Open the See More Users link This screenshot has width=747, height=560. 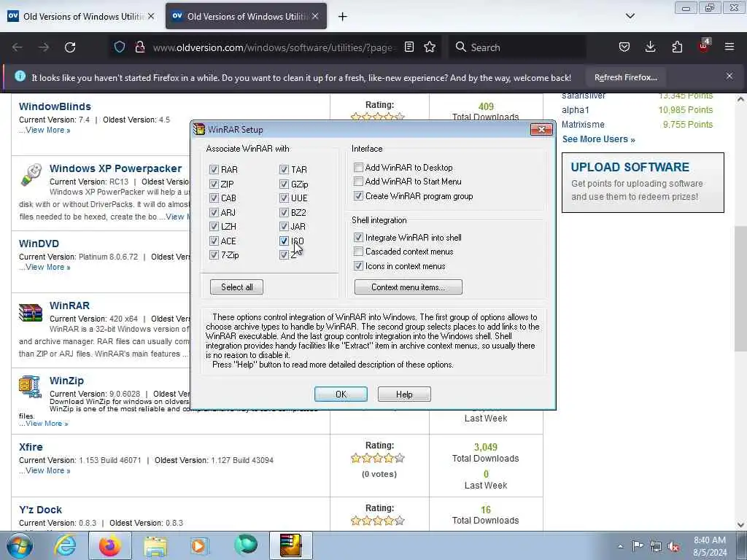(598, 139)
